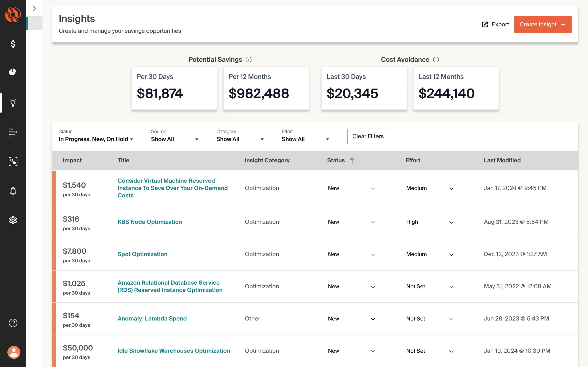Open the user profile avatar icon
The image size is (588, 367).
tap(14, 352)
